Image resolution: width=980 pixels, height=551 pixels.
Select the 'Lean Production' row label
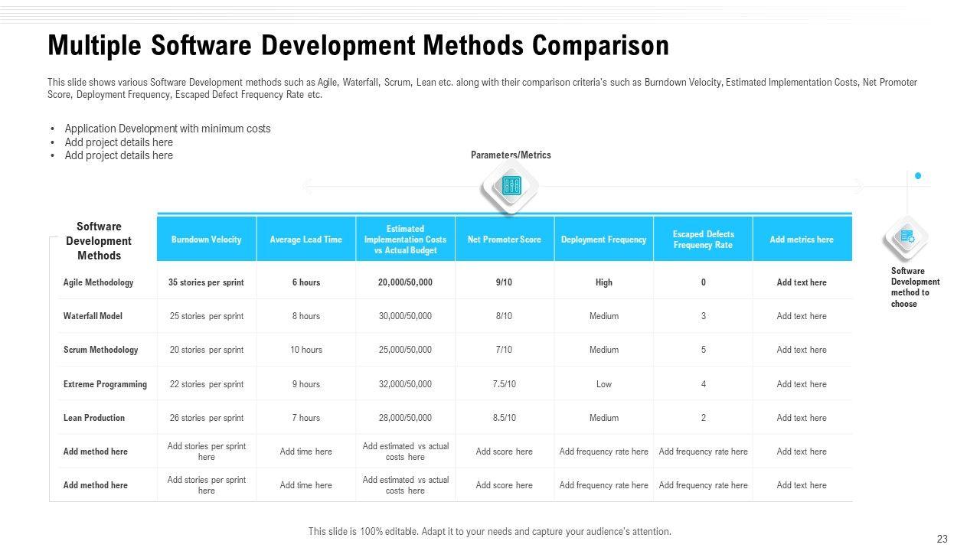[93, 418]
